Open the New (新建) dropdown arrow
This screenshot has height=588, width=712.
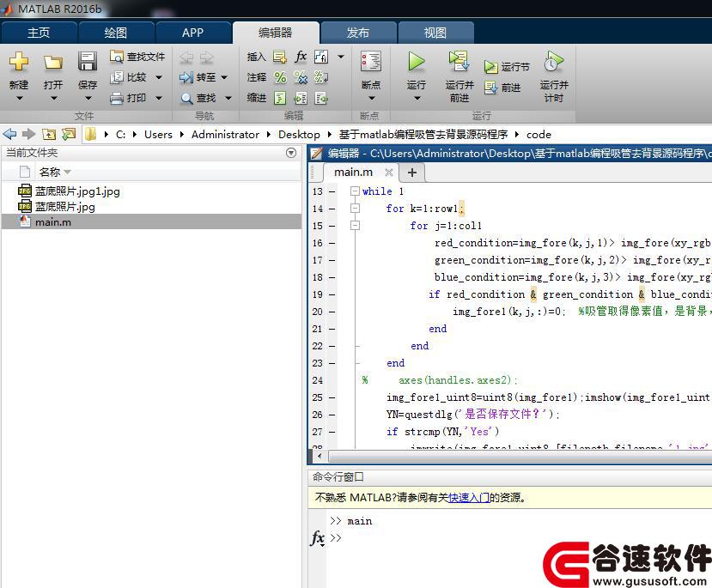[19, 98]
